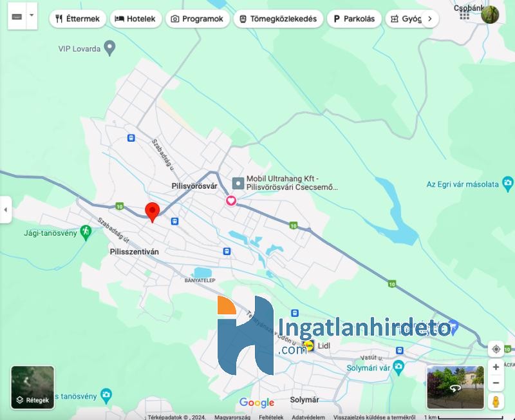Open the Google apps grid

(x=464, y=15)
